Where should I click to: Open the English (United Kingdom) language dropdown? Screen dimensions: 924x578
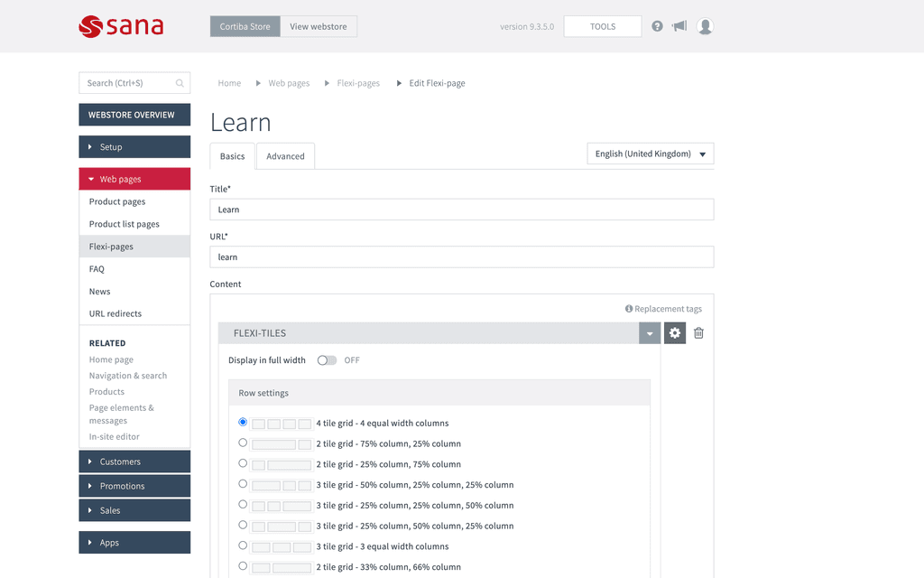coord(651,154)
